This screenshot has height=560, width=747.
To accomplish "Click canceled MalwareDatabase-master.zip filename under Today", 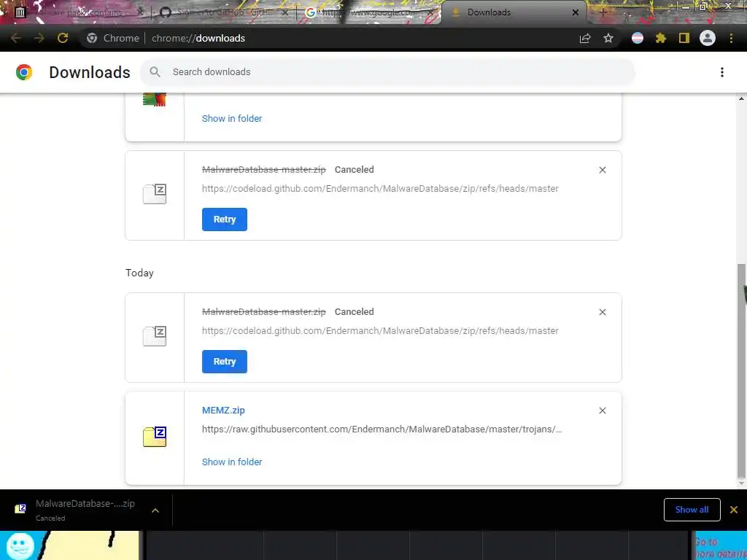I will coord(264,312).
